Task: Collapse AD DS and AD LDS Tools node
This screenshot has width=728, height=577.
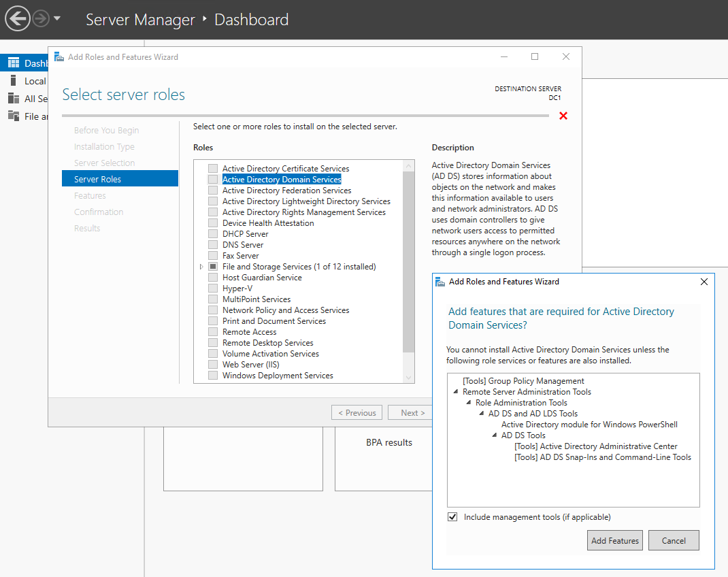Action: coord(482,414)
